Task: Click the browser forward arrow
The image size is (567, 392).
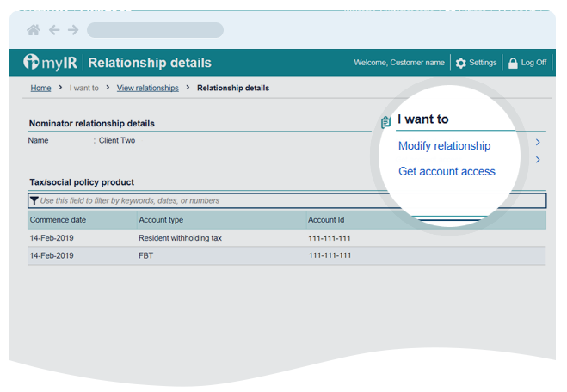Action: pos(73,30)
